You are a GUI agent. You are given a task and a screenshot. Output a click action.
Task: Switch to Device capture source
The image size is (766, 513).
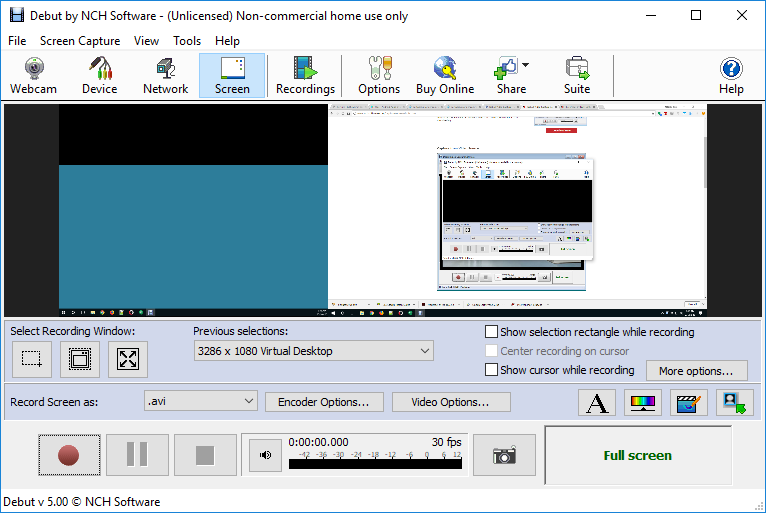coord(100,76)
